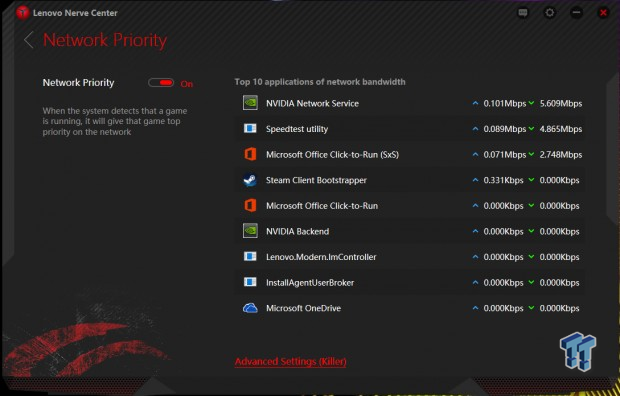Click the Speedtest utility app icon

coord(250,129)
